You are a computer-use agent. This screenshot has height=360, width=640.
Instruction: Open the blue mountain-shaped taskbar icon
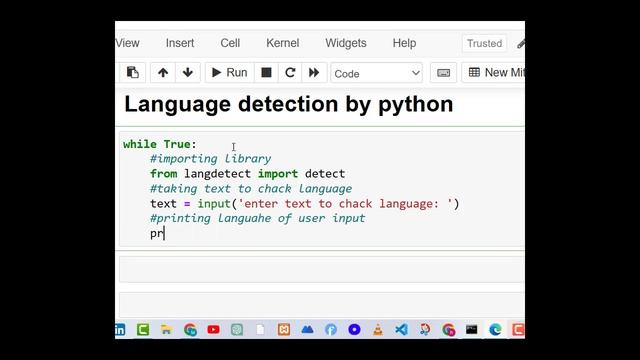307,329
